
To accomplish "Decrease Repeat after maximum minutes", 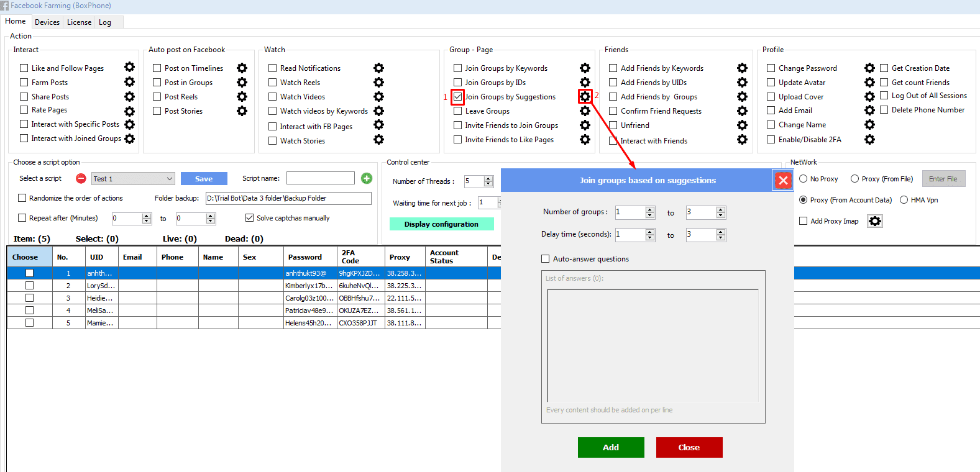I will (x=211, y=221).
